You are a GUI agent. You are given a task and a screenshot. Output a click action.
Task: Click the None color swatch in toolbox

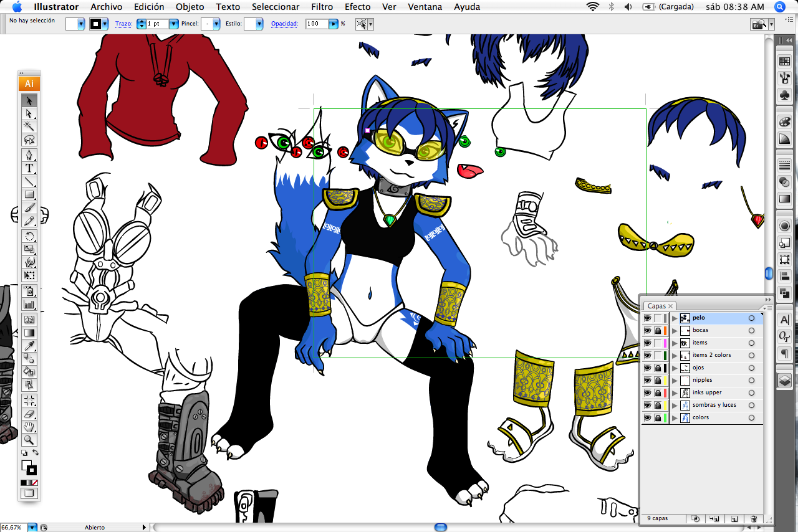pyautogui.click(x=34, y=483)
